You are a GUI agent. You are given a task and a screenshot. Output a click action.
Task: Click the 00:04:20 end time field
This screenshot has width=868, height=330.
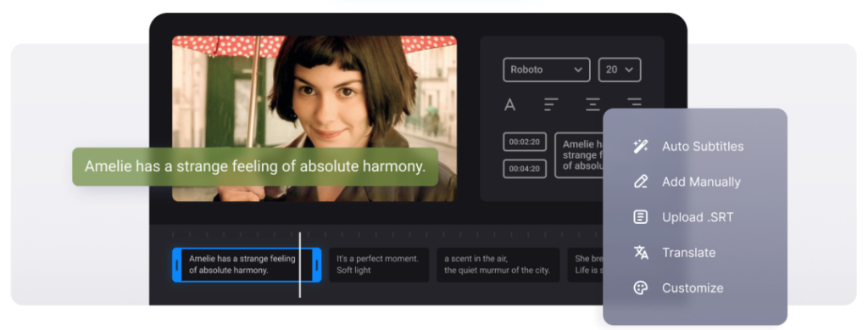525,169
